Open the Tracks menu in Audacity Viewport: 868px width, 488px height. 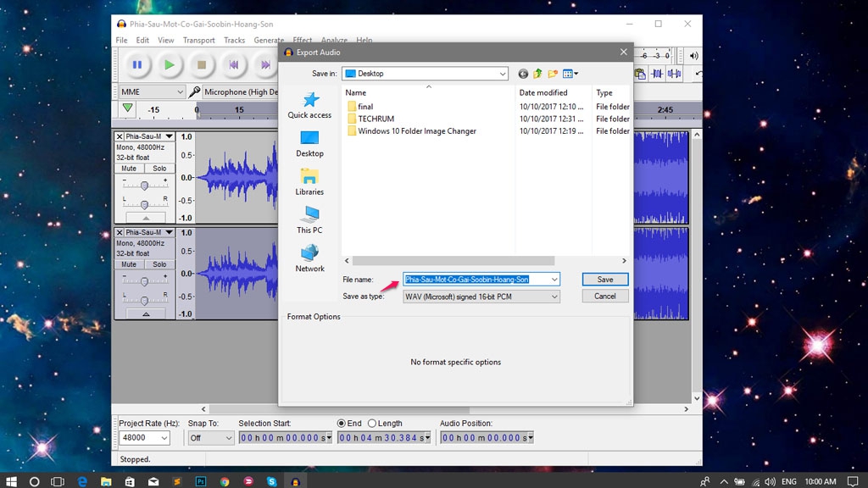coord(234,41)
